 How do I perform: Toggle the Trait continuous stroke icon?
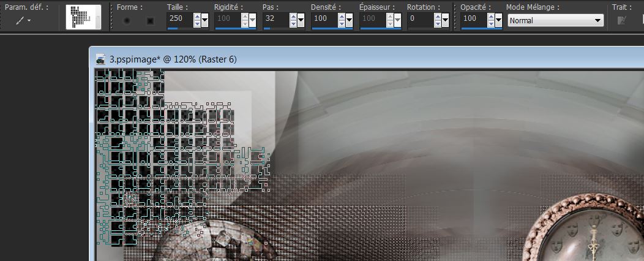pyautogui.click(x=622, y=20)
